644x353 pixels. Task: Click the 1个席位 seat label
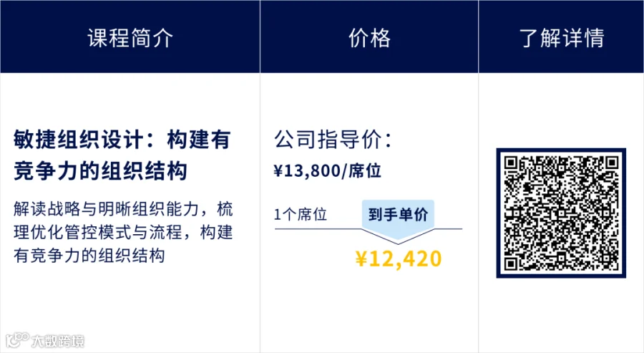301,214
